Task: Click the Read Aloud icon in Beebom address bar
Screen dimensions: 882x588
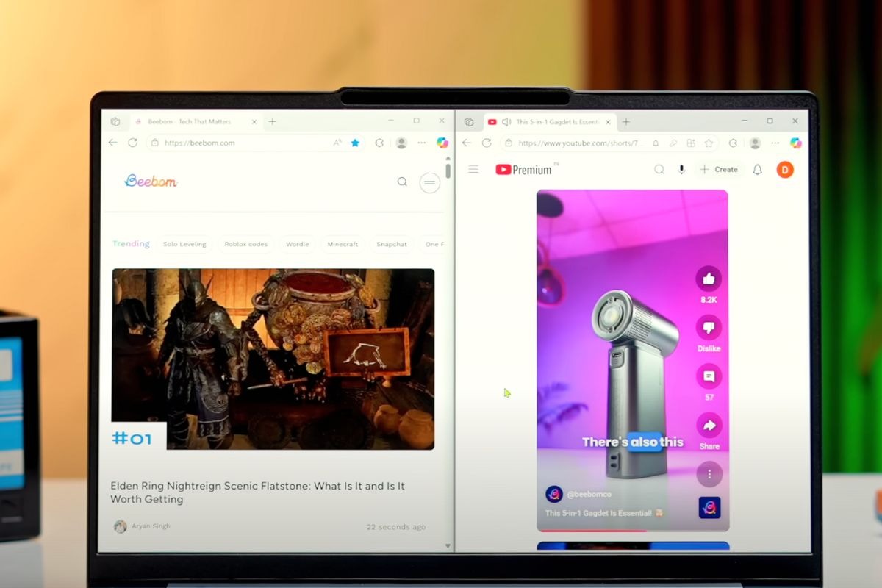Action: (337, 143)
